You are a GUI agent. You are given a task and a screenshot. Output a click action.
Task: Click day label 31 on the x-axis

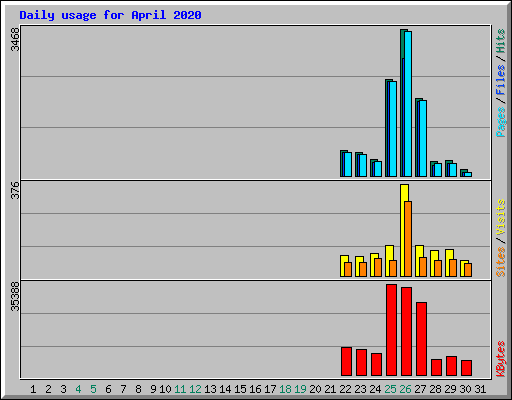tap(480, 389)
